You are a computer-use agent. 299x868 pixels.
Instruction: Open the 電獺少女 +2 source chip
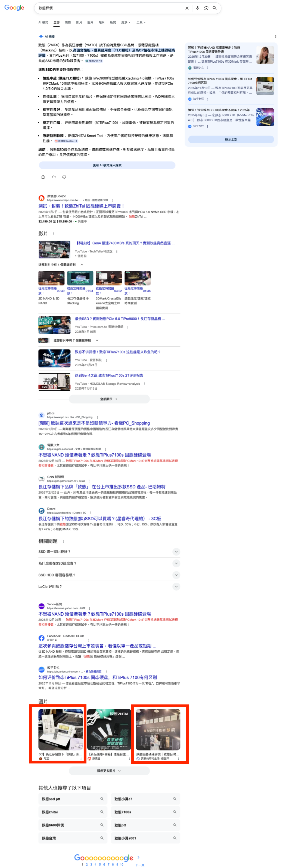(x=94, y=61)
